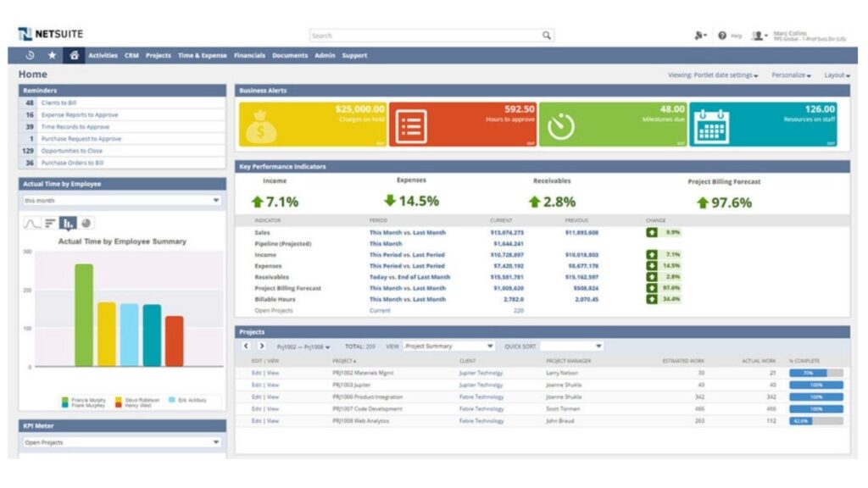This screenshot has height=488, width=868.
Task: Click the list icon on Hours to approve tile
Action: coord(411,127)
